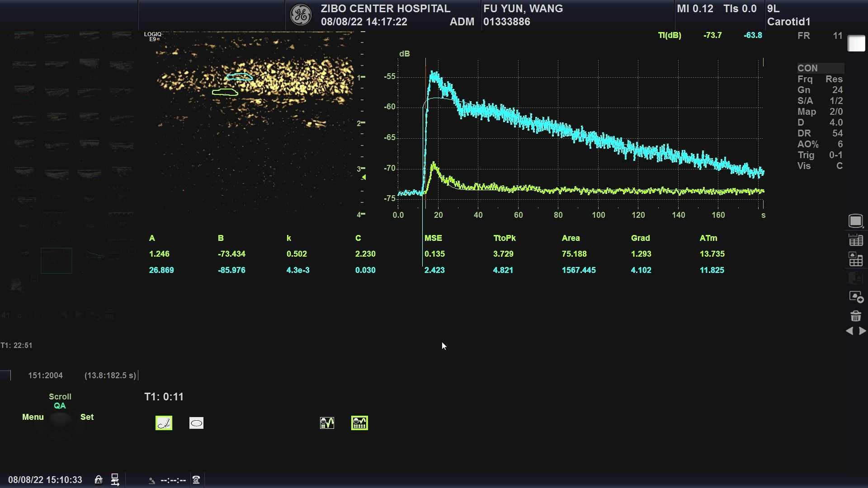Open the image grid layout icon

coord(855,260)
